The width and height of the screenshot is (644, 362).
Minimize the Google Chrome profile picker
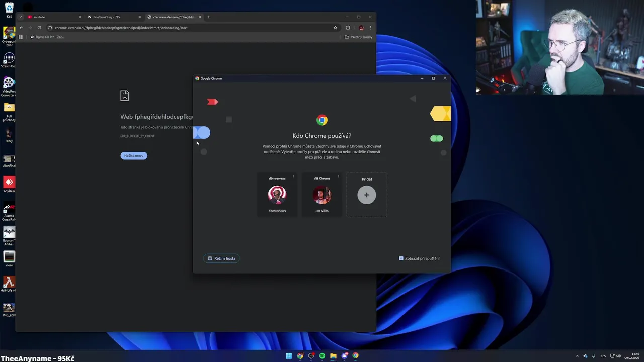click(x=422, y=78)
